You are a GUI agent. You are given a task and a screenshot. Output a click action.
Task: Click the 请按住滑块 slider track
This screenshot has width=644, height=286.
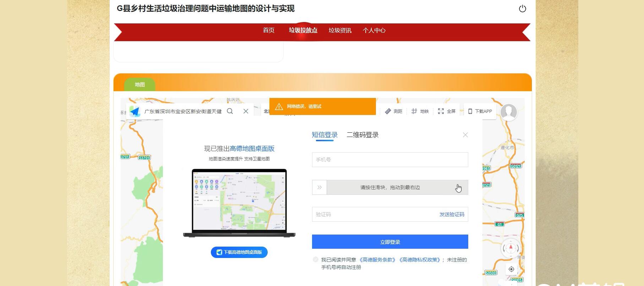pos(390,187)
